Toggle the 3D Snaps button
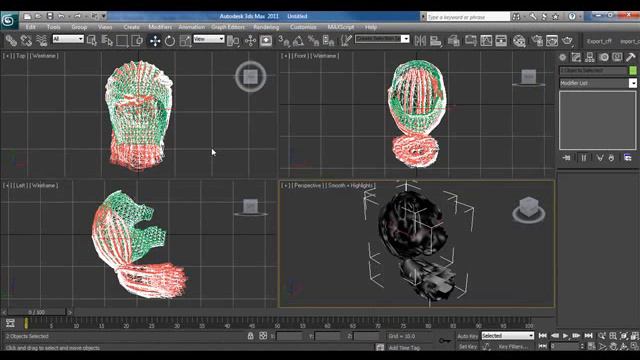 [x=283, y=40]
